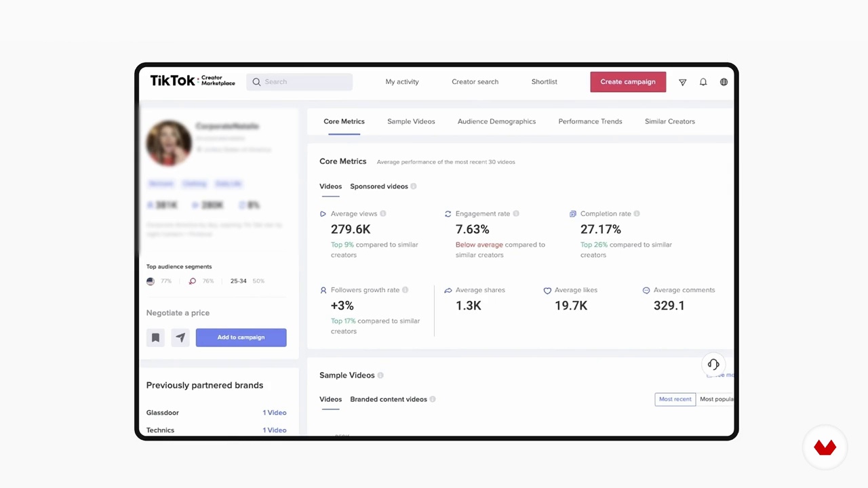Click the Create campaign button
Image resolution: width=868 pixels, height=488 pixels.
[x=628, y=82]
